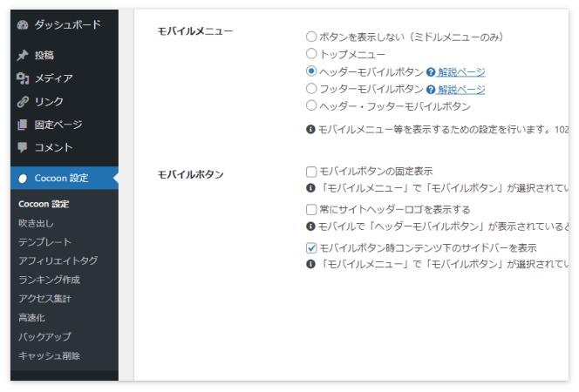Enable モバイルボタンの固定表示 checkbox
Screen dimensions: 579x392
[311, 172]
